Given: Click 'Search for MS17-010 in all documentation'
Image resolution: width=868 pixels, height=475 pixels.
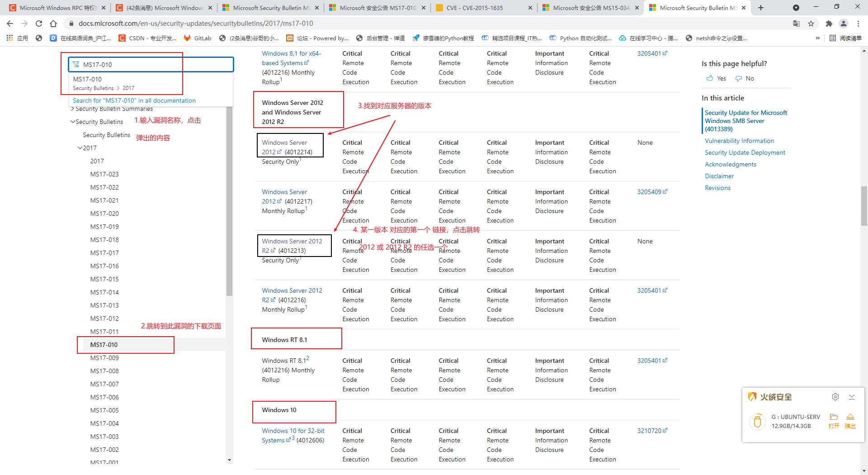Looking at the screenshot, I should (x=134, y=100).
